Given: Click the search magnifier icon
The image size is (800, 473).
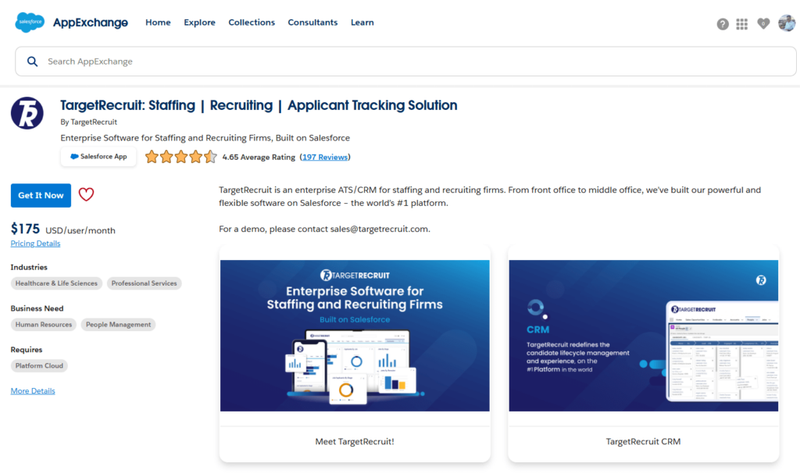Looking at the screenshot, I should click(x=32, y=61).
